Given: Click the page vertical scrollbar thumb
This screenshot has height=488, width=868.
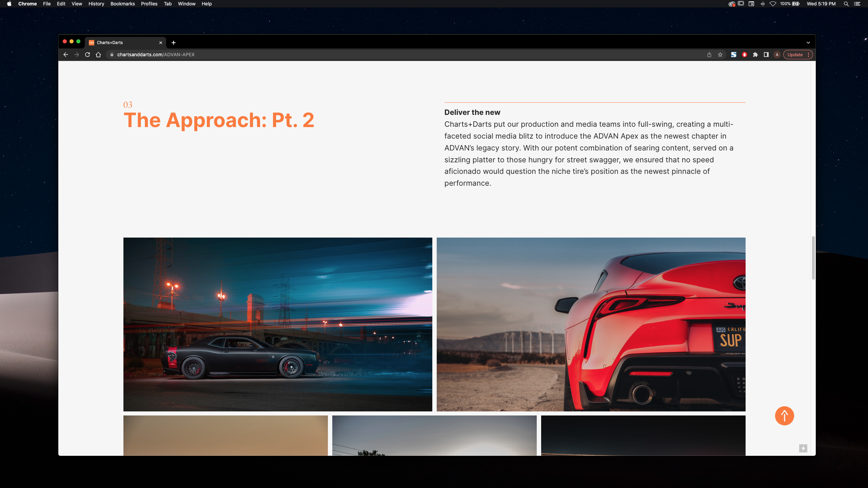Looking at the screenshot, I should coord(813,258).
